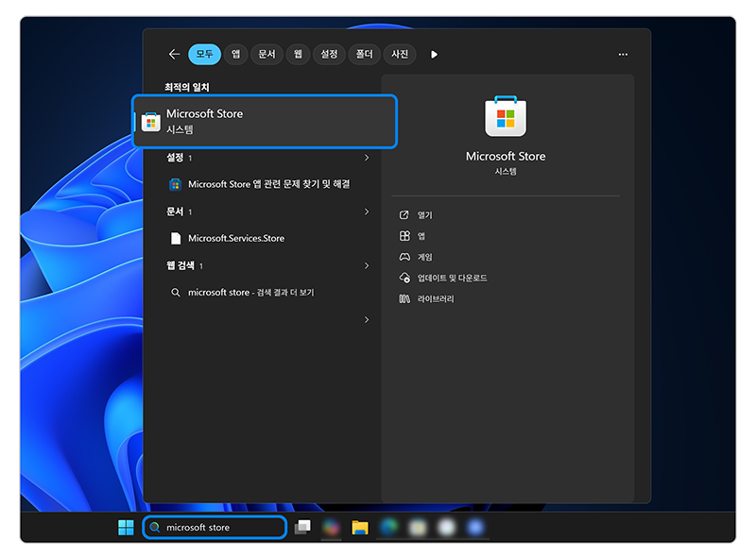Screen dimensions: 756x558
Task: Click the library books icon
Action: tap(404, 298)
